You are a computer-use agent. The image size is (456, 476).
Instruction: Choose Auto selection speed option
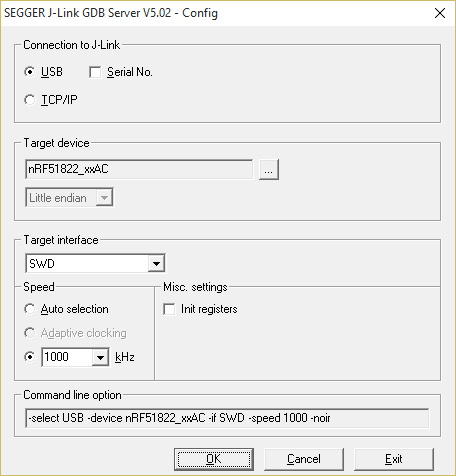click(x=30, y=309)
